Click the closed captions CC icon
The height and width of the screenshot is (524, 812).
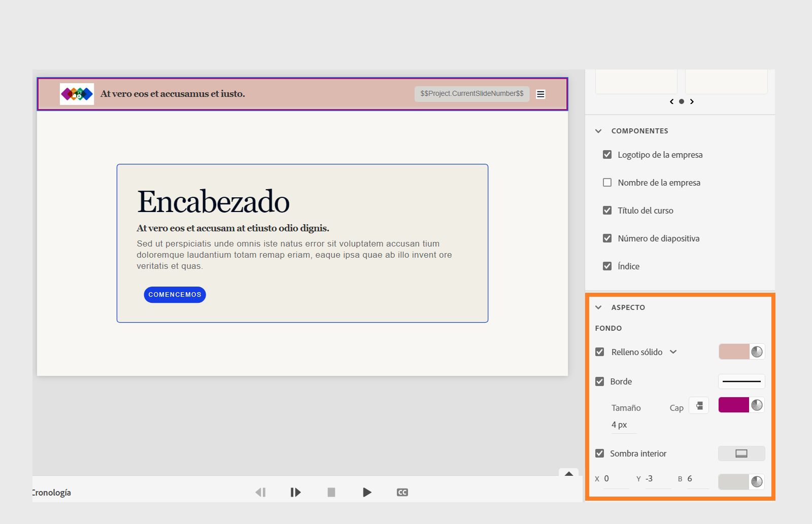402,492
